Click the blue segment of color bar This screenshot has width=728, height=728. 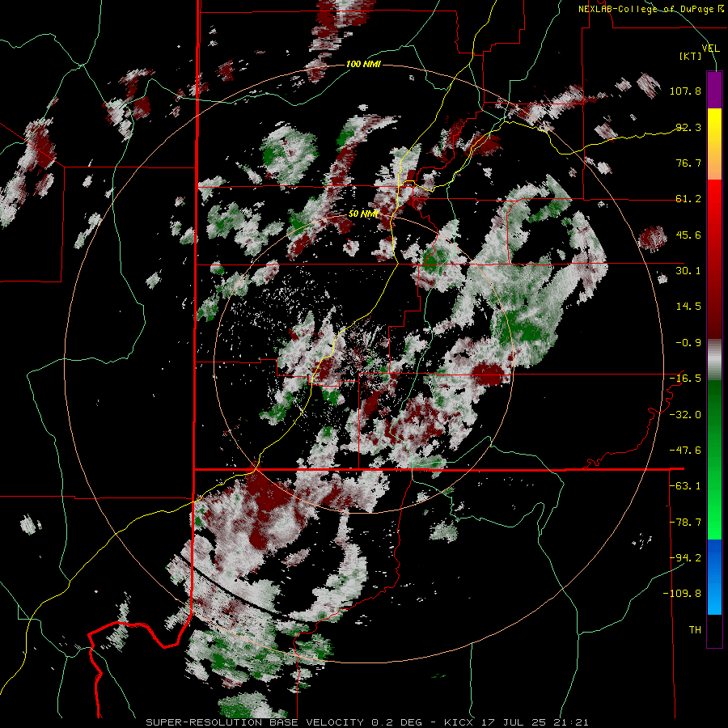tap(714, 577)
